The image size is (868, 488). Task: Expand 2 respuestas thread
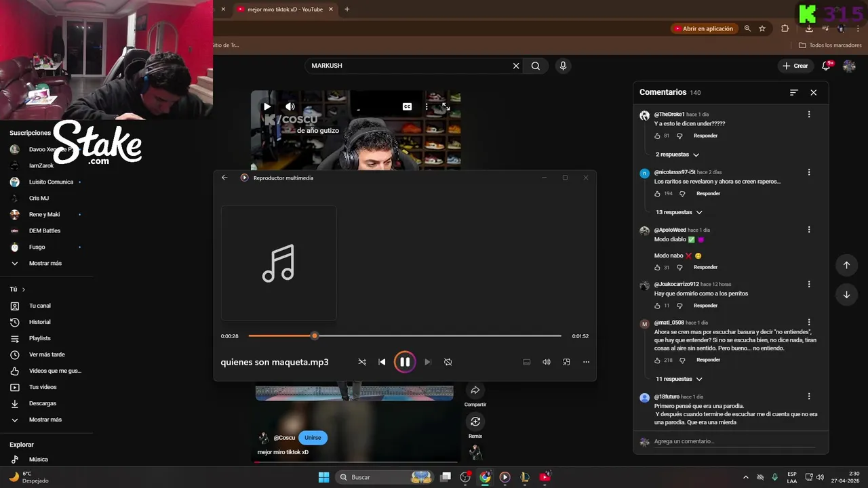(x=677, y=155)
